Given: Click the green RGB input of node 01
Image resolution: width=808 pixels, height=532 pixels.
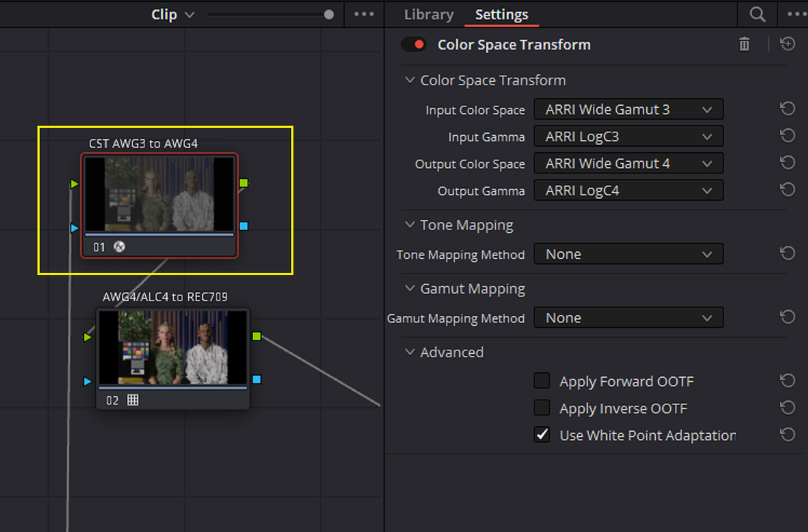Looking at the screenshot, I should click(x=75, y=184).
